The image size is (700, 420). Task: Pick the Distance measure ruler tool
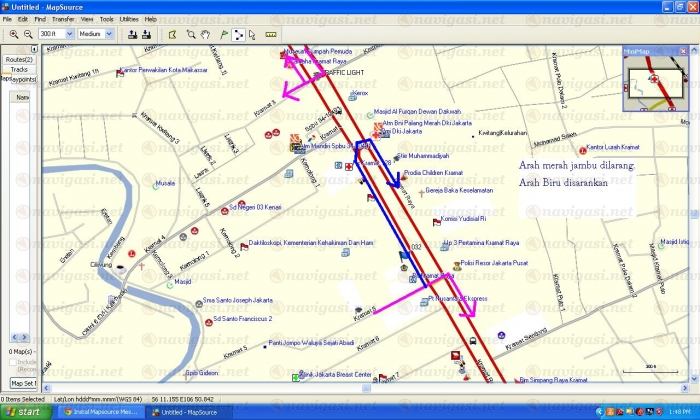(x=270, y=34)
